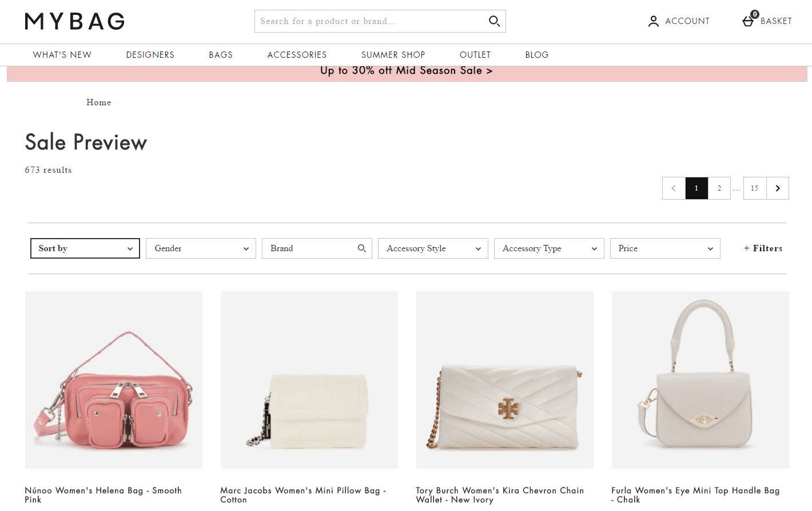This screenshot has width=812, height=511.
Task: Open Sort by dropdown
Action: (x=85, y=248)
